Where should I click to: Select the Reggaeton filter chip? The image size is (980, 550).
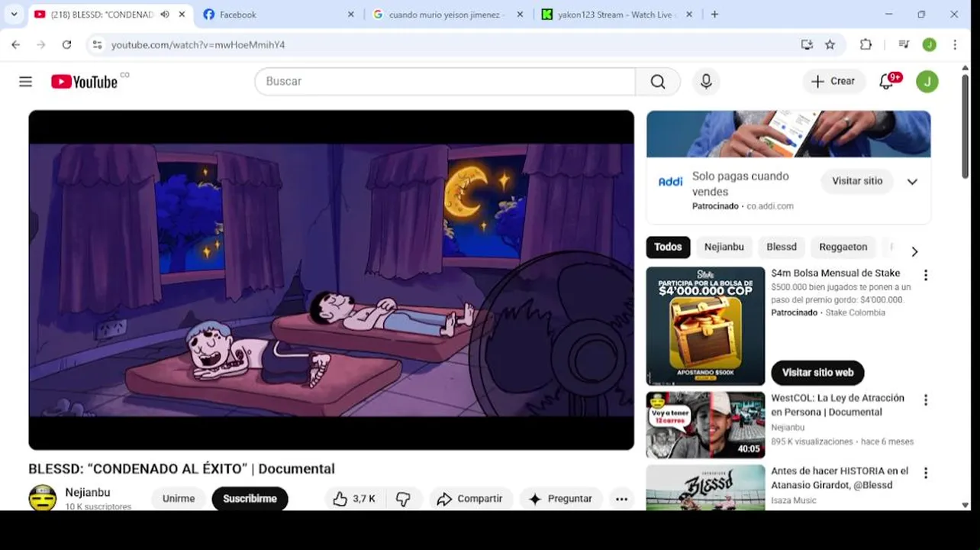(843, 247)
